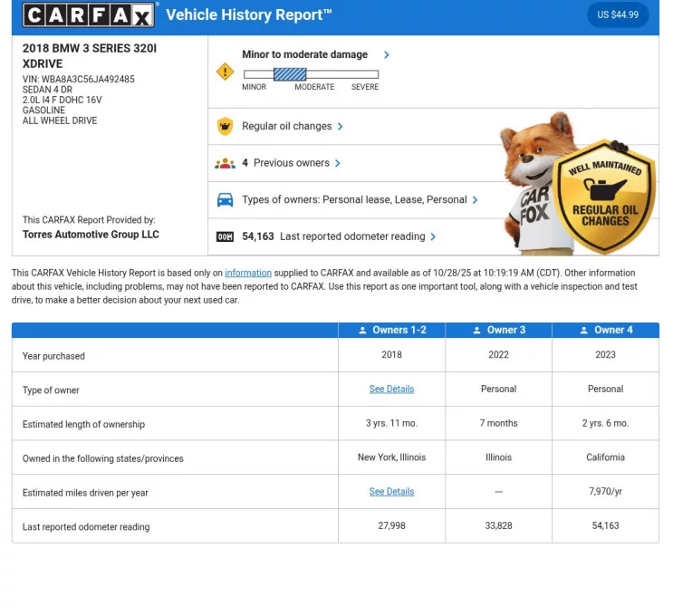The width and height of the screenshot is (673, 616).
Task: Click the damage warning diamond icon
Action: click(225, 71)
